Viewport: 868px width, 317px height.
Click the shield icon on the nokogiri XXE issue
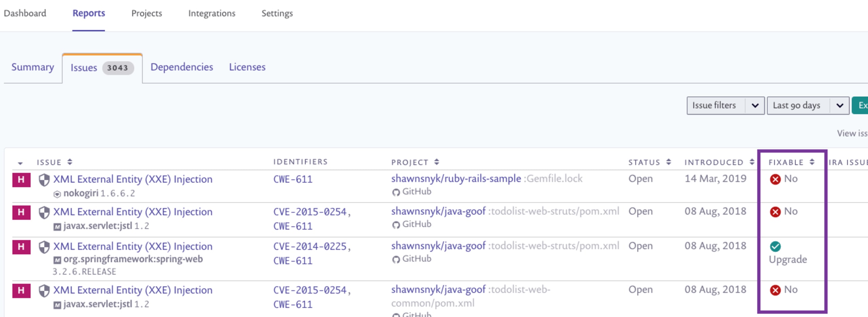pyautogui.click(x=44, y=180)
